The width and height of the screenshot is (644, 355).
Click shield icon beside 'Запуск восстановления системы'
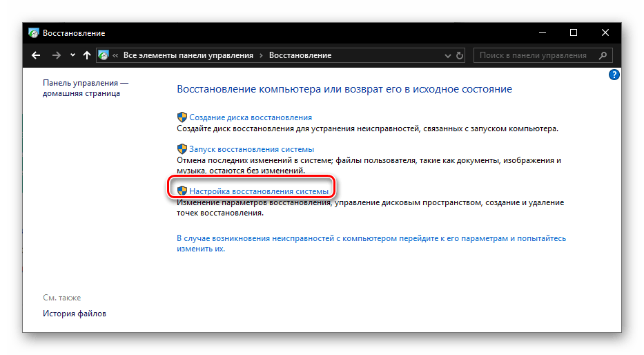182,148
